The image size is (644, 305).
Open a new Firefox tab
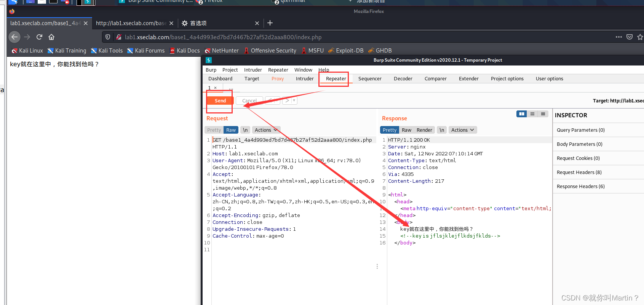point(270,23)
